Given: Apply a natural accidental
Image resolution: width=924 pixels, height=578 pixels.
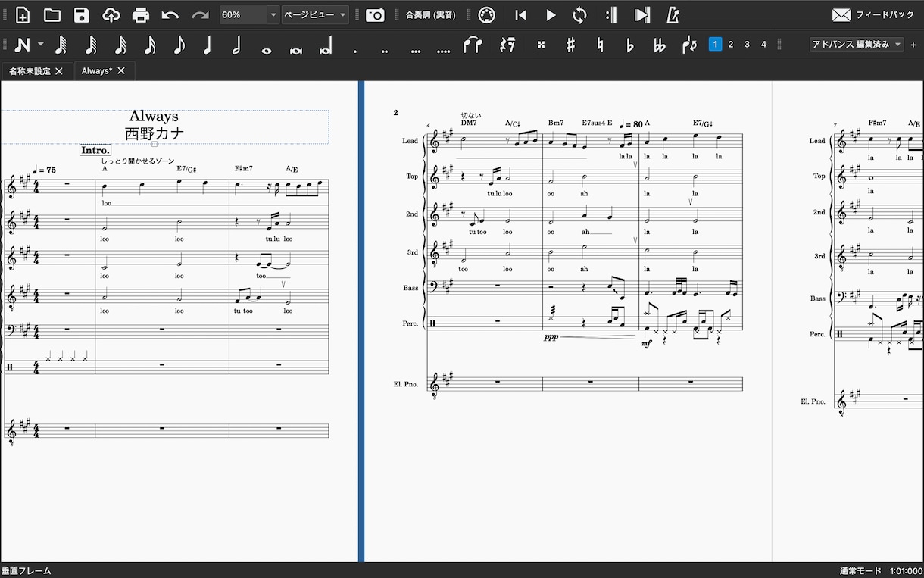Looking at the screenshot, I should pyautogui.click(x=601, y=45).
